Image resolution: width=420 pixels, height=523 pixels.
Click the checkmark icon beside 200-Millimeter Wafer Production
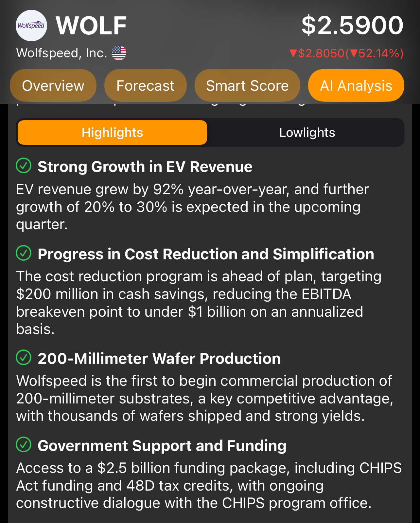(24, 357)
